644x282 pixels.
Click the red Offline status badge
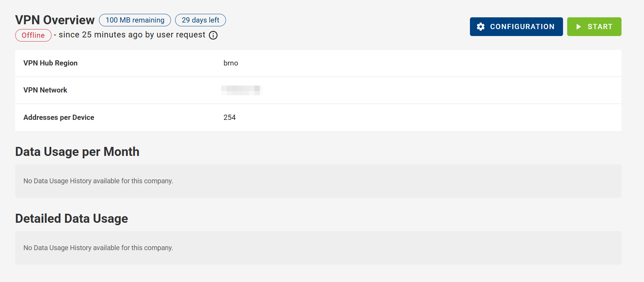33,35
